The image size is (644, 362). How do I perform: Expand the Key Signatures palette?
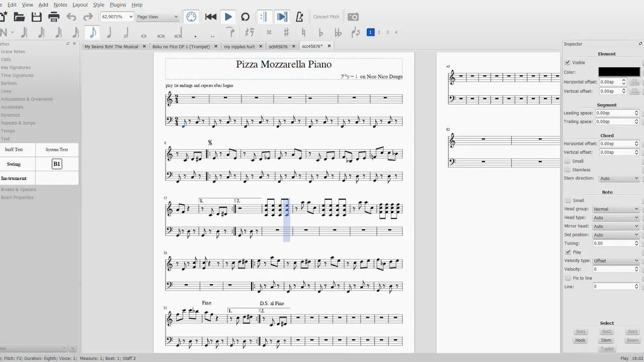pos(16,67)
